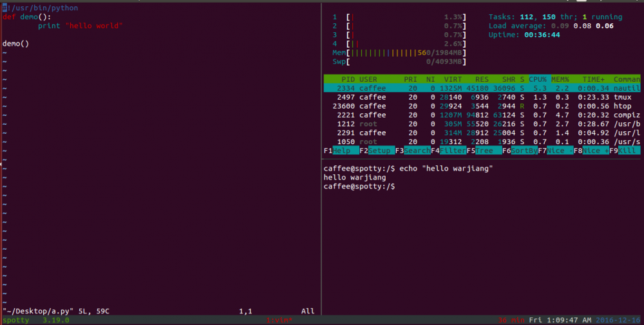Select the nautilus process row PID 2334
The width and height of the screenshot is (644, 325).
482,88
